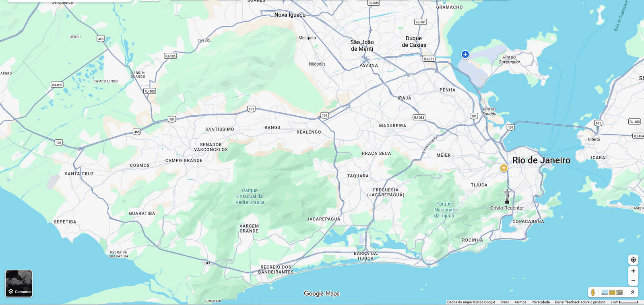Click the FREGUESIA (JACAREPAGUÁ) label
This screenshot has height=305, width=644.
[x=386, y=192]
